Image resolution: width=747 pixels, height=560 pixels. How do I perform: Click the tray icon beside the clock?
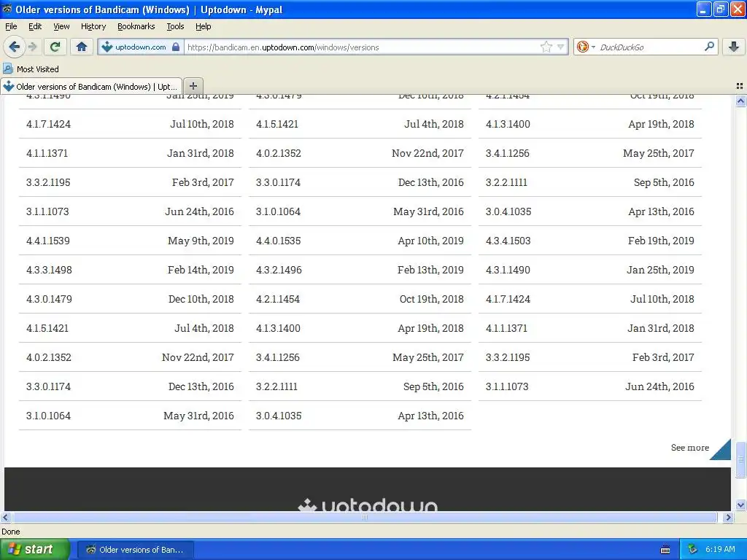[x=692, y=550]
